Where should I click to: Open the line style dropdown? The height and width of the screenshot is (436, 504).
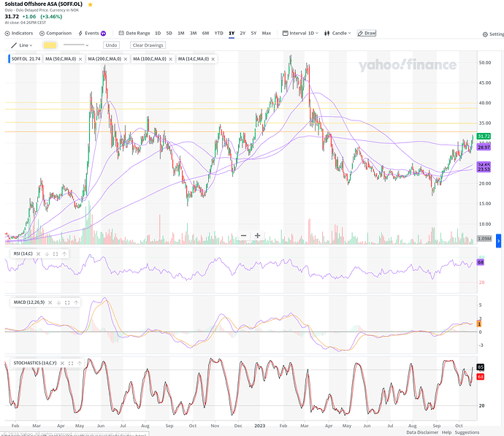click(75, 45)
